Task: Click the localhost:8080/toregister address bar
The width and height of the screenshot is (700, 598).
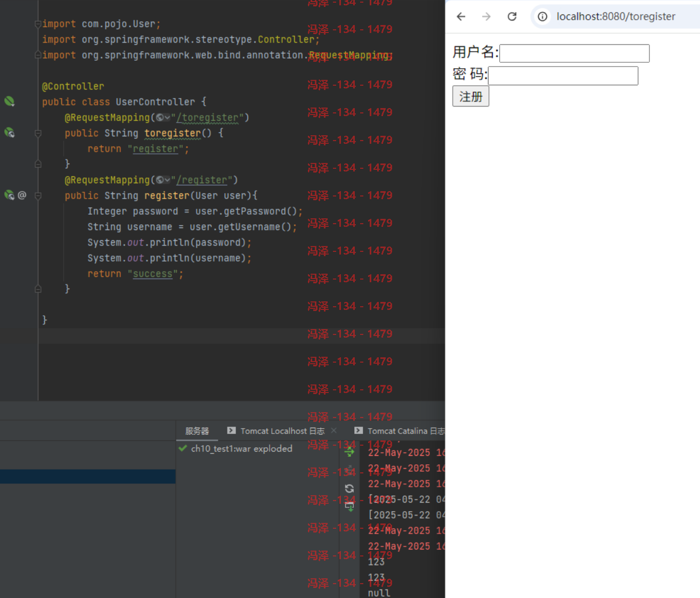Action: 616,17
